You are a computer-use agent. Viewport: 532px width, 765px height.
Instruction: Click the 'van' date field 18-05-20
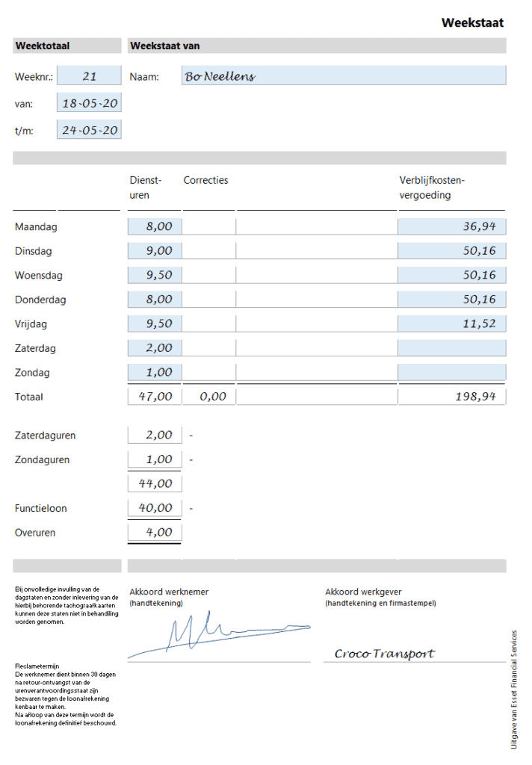(x=89, y=104)
